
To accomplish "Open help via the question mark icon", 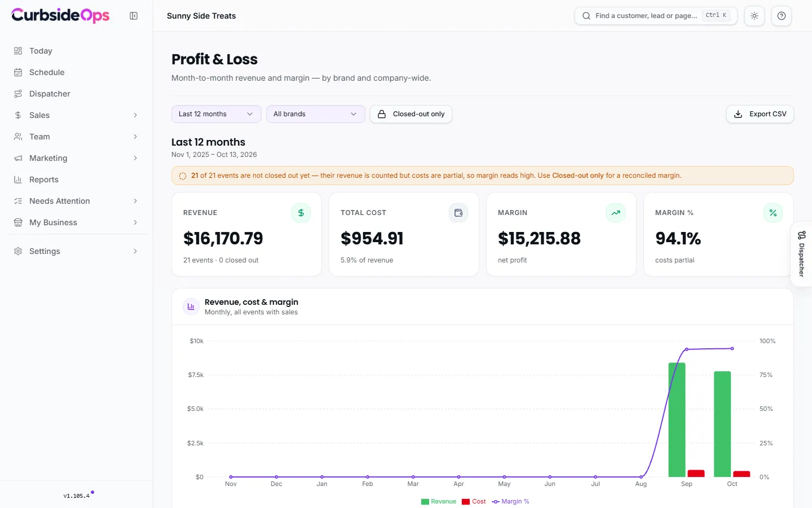I will point(782,16).
